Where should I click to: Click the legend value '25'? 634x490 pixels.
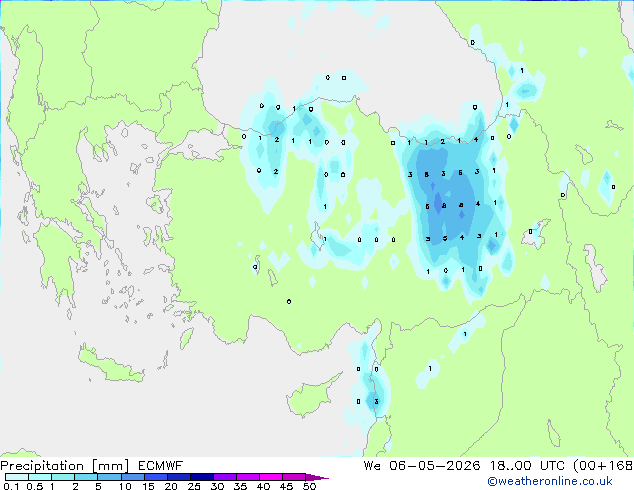(194, 486)
